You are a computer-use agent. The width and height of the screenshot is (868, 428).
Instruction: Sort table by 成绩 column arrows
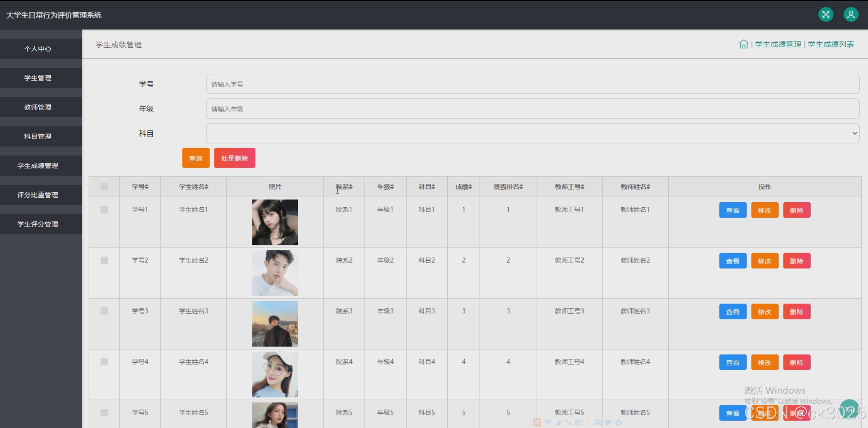(470, 187)
